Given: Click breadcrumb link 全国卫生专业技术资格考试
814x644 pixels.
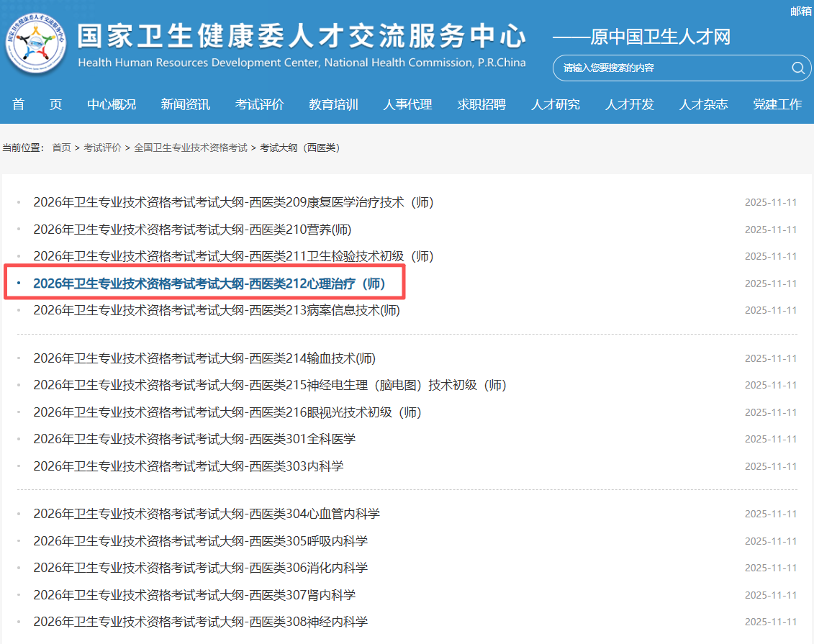Looking at the screenshot, I should click(190, 148).
